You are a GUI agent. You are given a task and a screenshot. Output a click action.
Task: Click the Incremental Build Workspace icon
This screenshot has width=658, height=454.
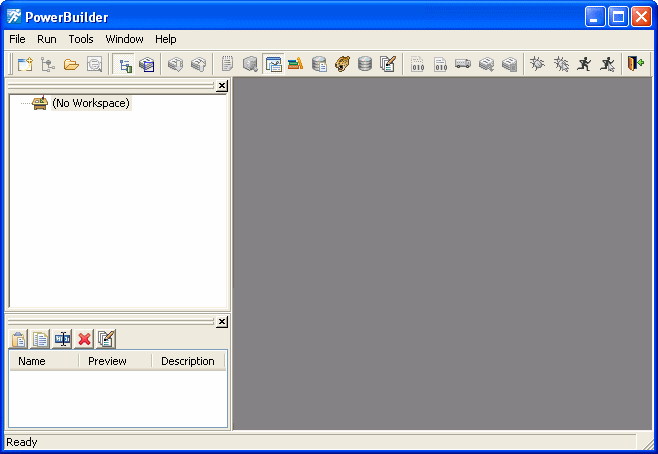418,64
